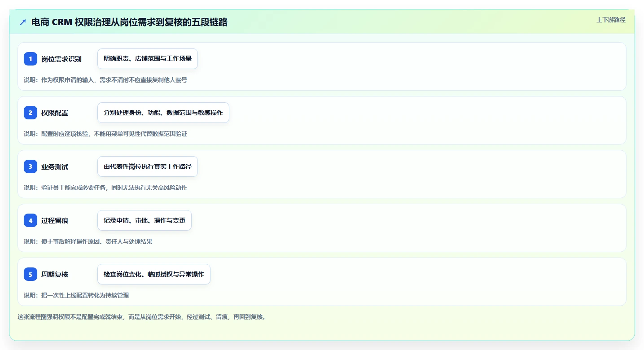
Task: Click step number badge 3
Action: coord(31,166)
